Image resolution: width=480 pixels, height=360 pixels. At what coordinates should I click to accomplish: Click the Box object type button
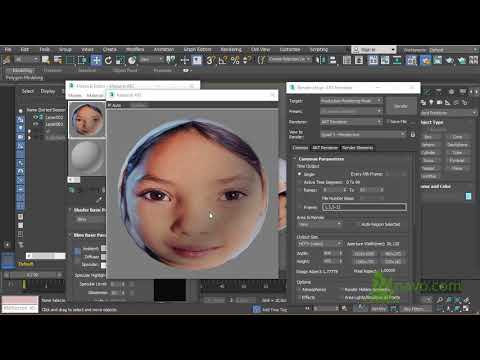click(429, 137)
